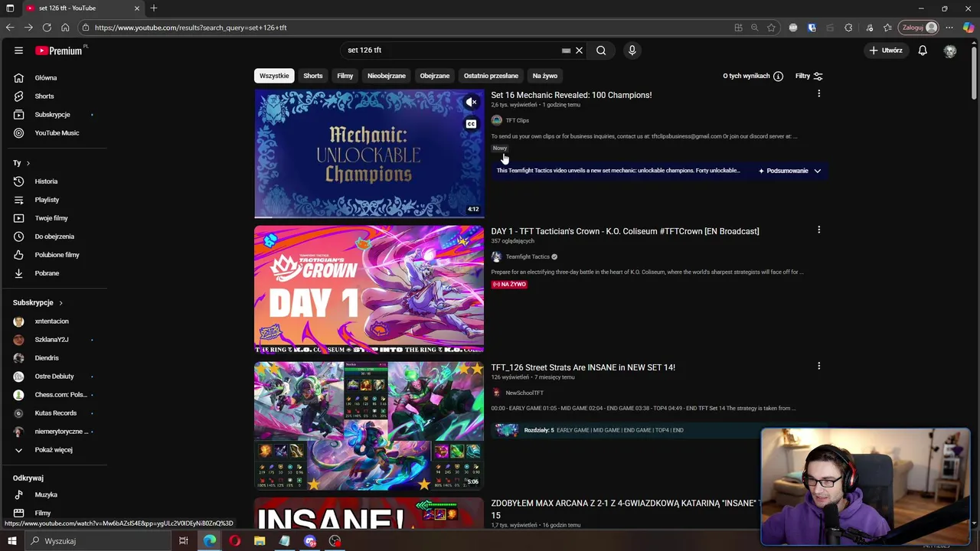Open the TFT Clips channel link

[517, 120]
